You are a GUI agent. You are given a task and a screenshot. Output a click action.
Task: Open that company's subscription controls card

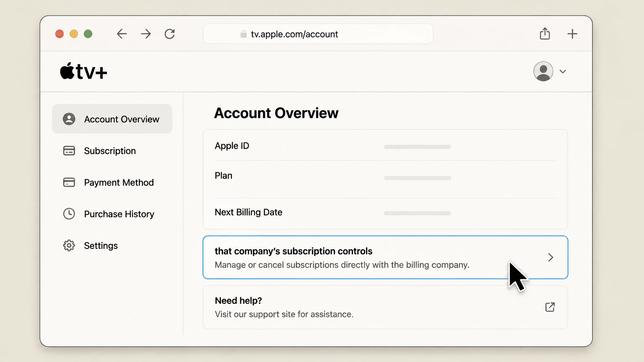[385, 257]
